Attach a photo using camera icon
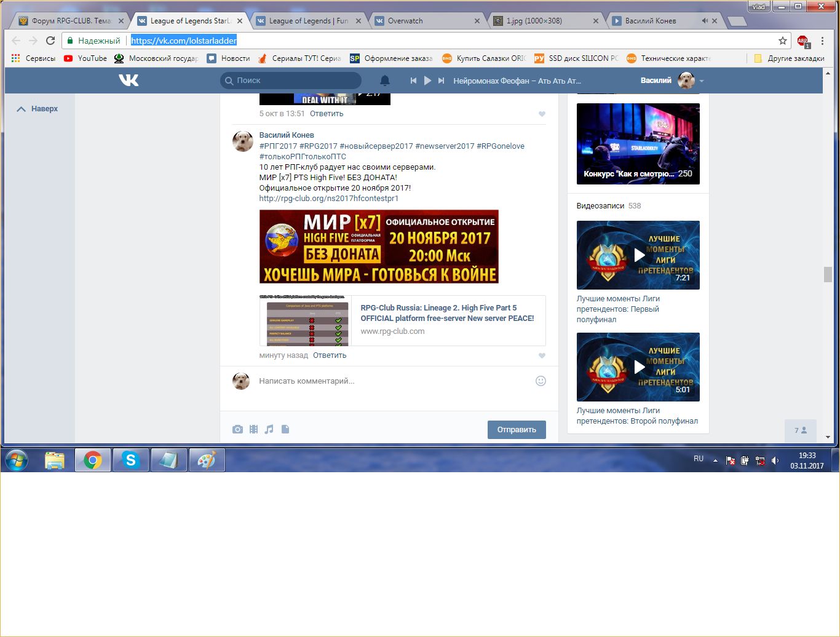The image size is (840, 637). point(237,429)
